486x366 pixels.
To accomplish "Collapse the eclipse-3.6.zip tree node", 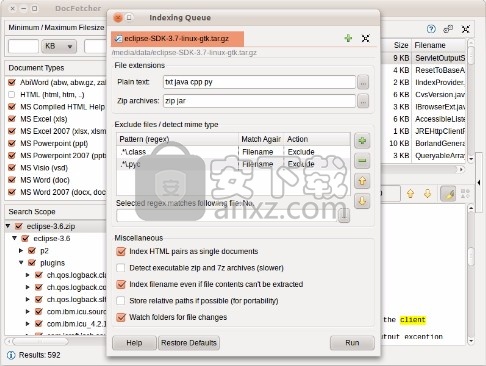I will (8, 226).
